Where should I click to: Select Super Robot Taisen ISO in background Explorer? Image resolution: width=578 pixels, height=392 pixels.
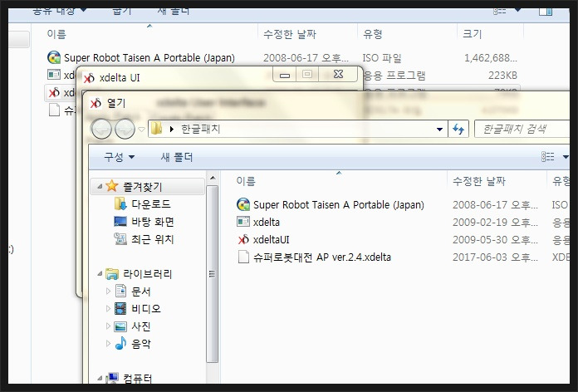pos(149,58)
